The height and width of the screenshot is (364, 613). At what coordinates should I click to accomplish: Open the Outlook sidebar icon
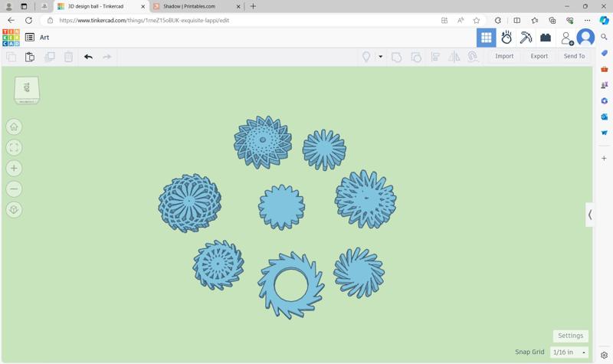(x=604, y=117)
